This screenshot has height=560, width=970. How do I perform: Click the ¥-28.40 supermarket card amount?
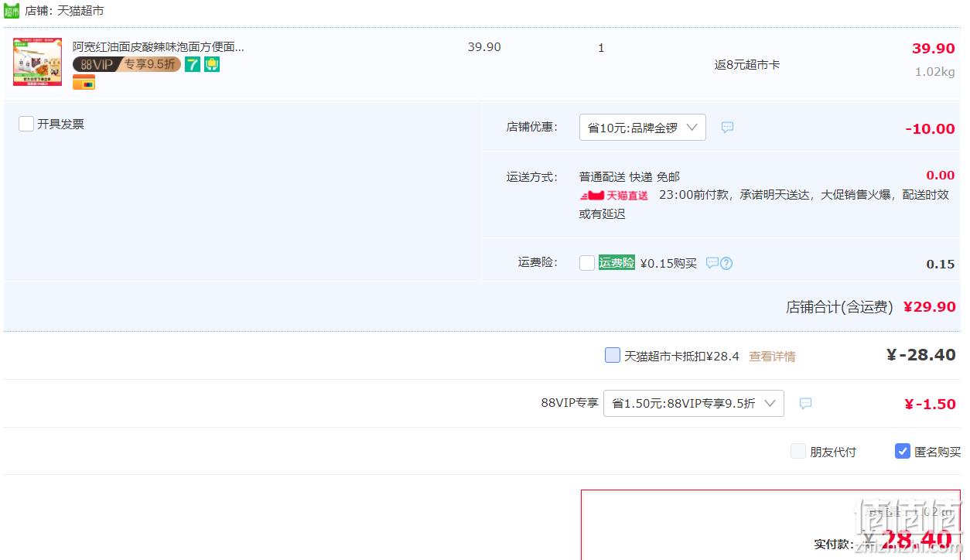(x=920, y=355)
